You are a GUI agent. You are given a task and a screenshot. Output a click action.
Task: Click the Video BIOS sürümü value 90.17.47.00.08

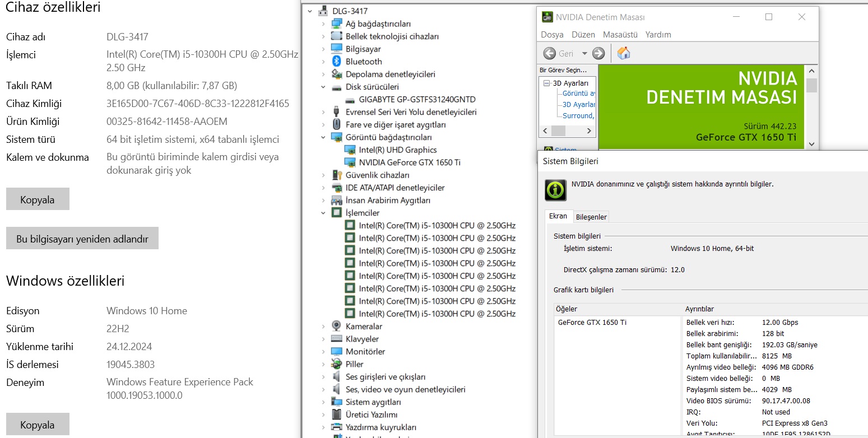click(786, 401)
